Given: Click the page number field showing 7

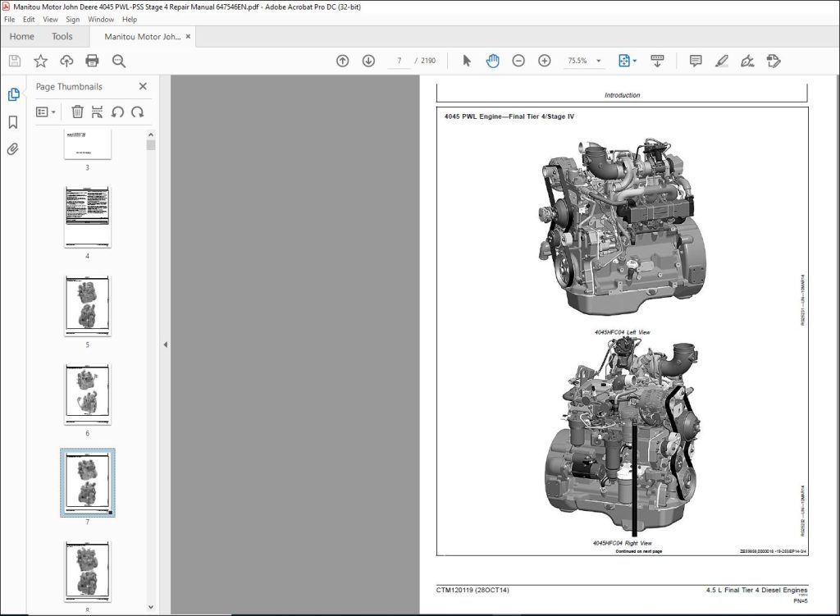Looking at the screenshot, I should click(399, 61).
